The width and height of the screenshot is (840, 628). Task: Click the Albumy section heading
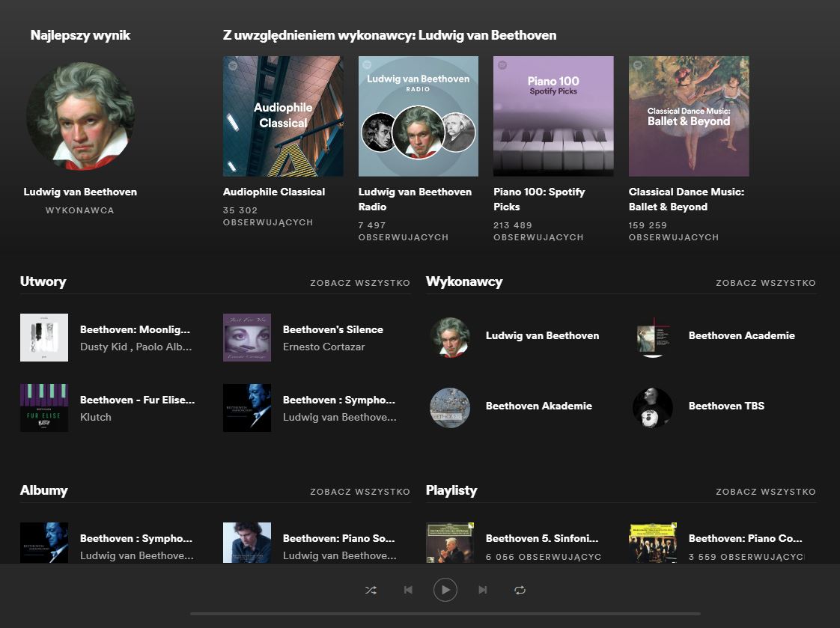(44, 490)
